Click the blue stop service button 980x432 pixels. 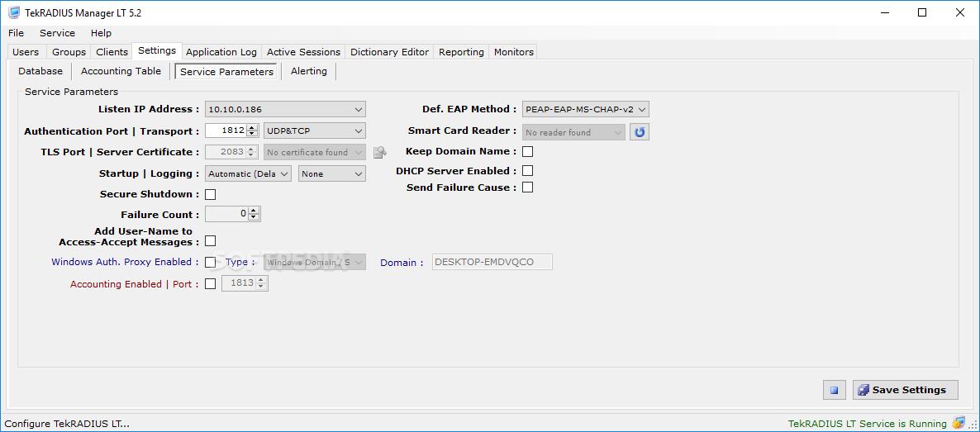pyautogui.click(x=834, y=390)
